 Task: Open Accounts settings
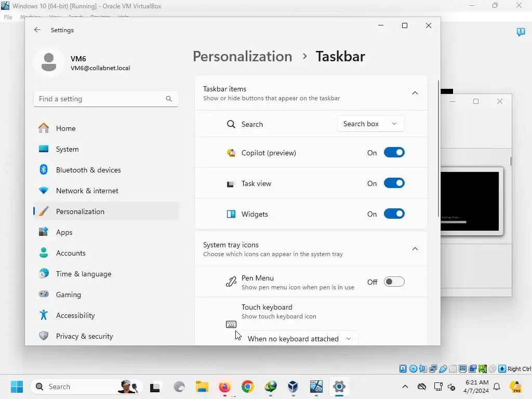[x=106, y=253]
